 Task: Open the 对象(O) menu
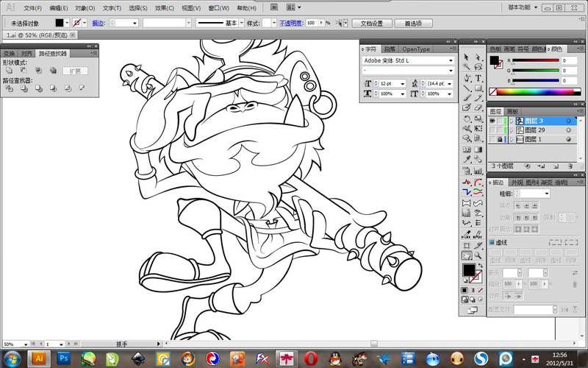tap(85, 8)
